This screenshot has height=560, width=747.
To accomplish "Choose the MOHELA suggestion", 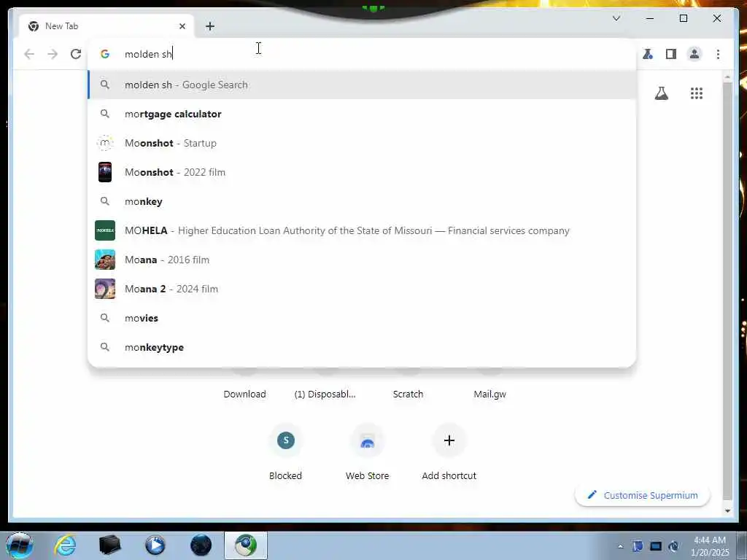I will 362,230.
